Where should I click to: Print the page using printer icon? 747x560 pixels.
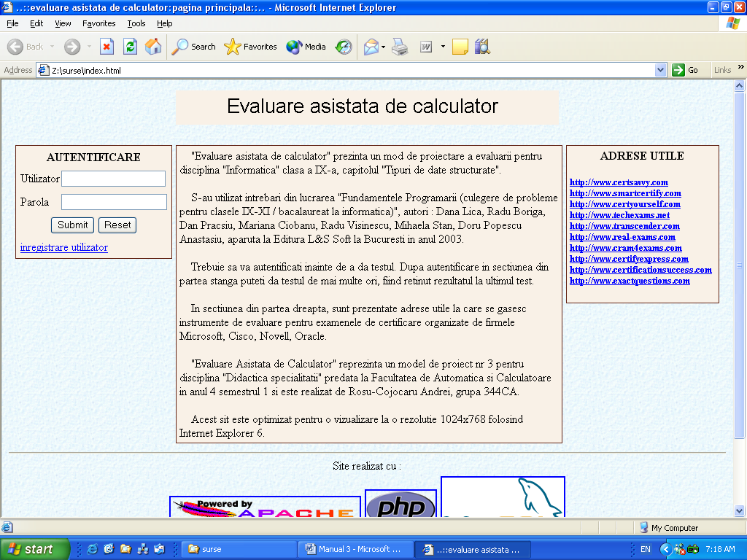(x=400, y=47)
